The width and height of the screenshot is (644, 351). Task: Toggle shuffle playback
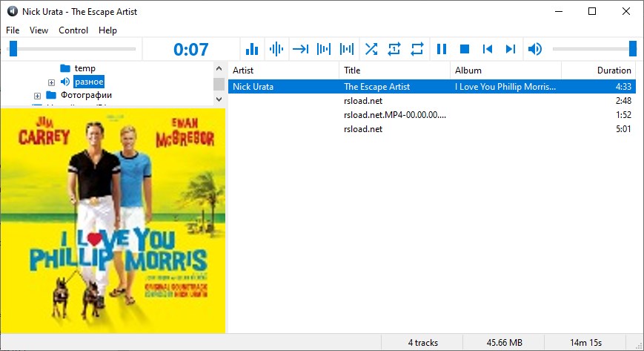coord(371,50)
